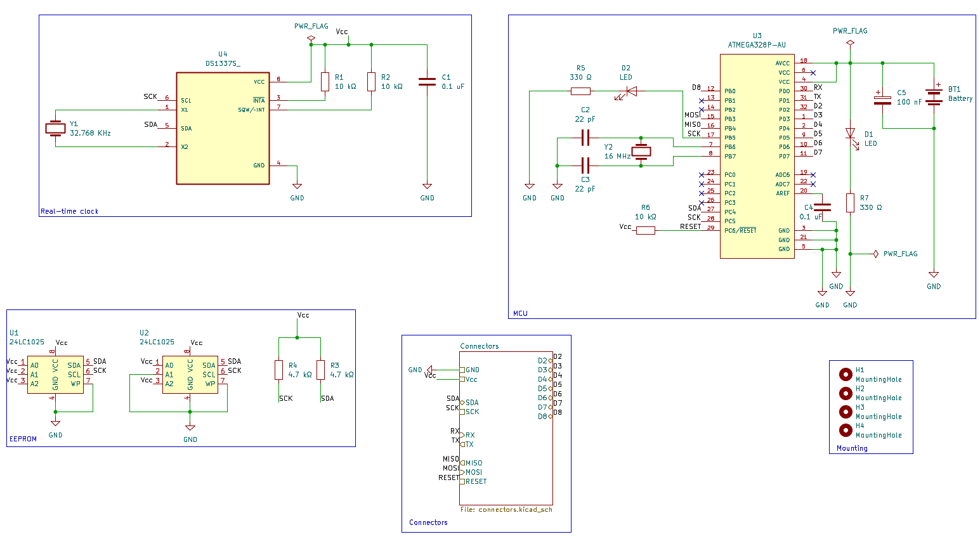The image size is (980, 539).
Task: Select resistor R5 330 Ω symbol
Action: (x=580, y=91)
